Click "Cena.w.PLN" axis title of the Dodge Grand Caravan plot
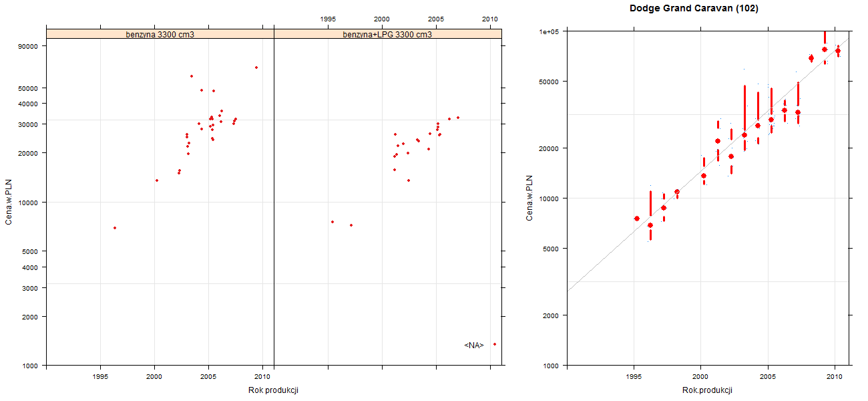 529,198
